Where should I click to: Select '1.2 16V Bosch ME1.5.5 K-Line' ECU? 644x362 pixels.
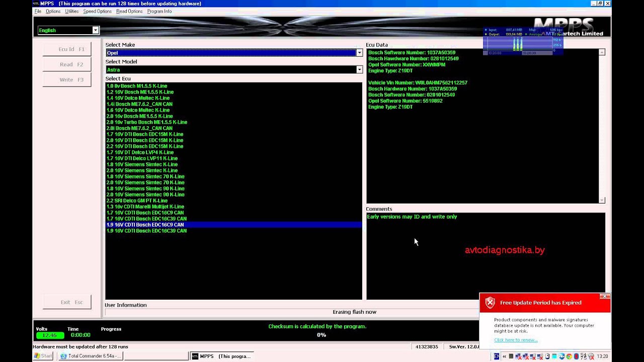pos(140,92)
